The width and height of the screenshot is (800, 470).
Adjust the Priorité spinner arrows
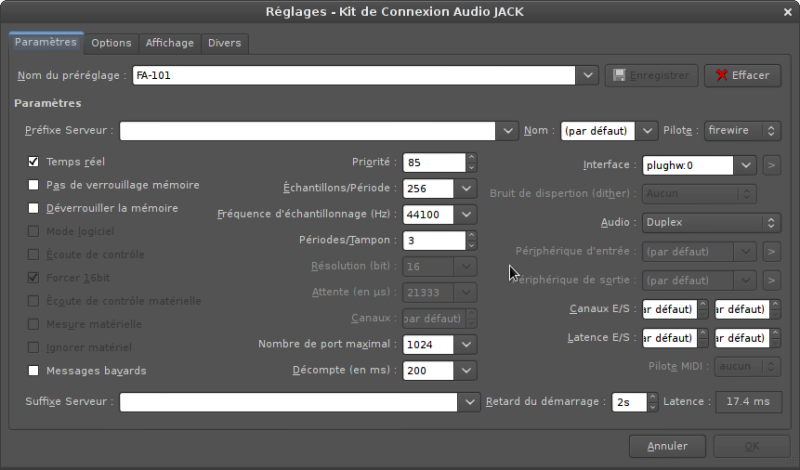coord(471,162)
